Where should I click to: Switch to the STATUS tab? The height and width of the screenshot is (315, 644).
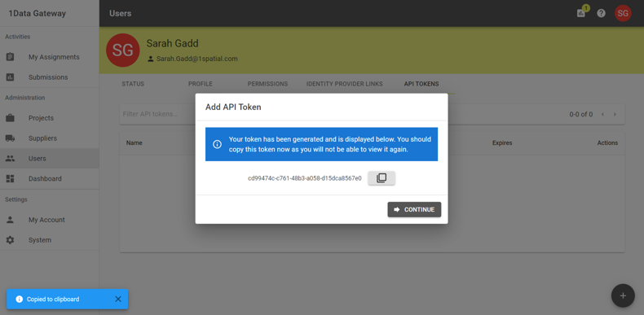click(133, 84)
